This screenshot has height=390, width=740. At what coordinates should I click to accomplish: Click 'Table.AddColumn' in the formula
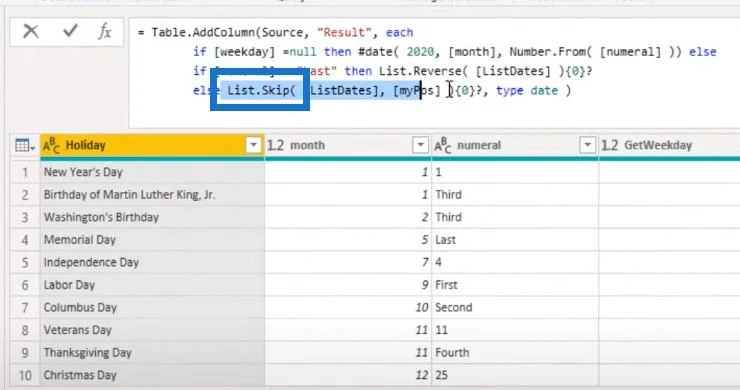pyautogui.click(x=203, y=33)
